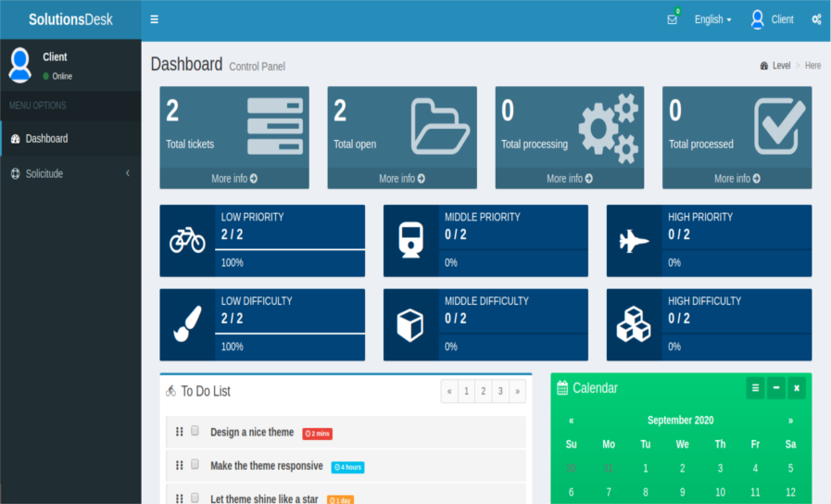This screenshot has width=831, height=504.
Task: Expand the Solicitude sidebar menu
Action: tap(70, 173)
